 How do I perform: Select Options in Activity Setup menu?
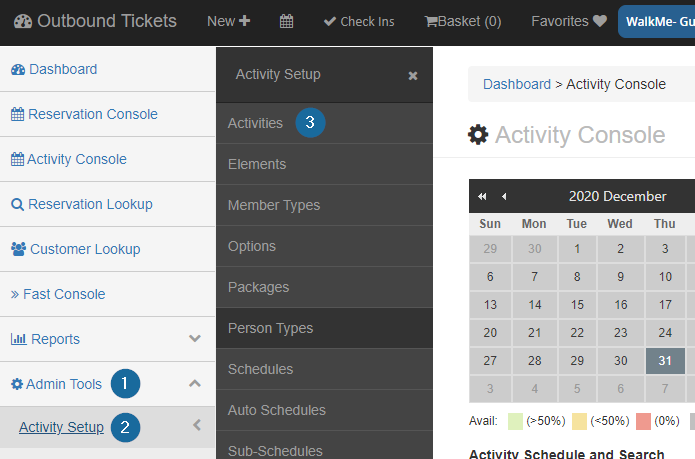tap(324, 246)
